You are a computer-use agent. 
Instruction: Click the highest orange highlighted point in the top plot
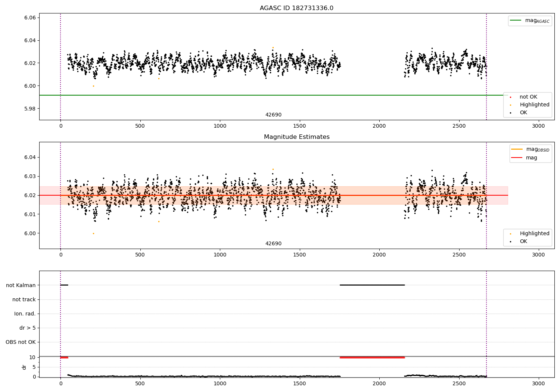(273, 47)
